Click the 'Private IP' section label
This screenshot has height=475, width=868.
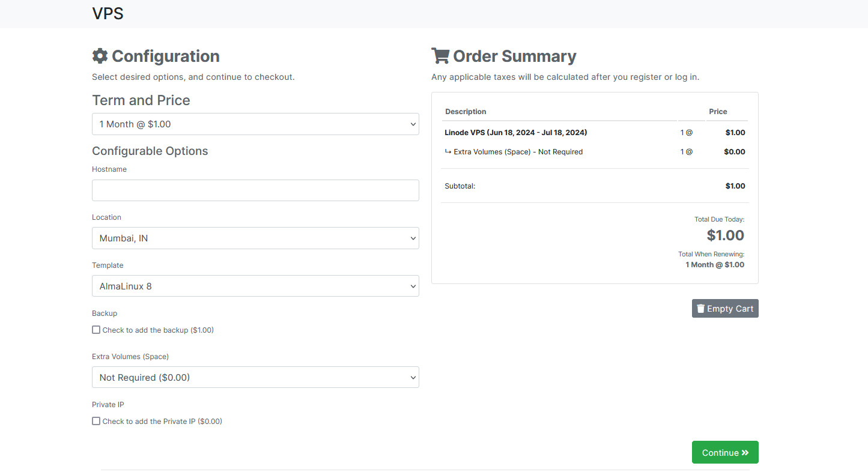tap(108, 405)
